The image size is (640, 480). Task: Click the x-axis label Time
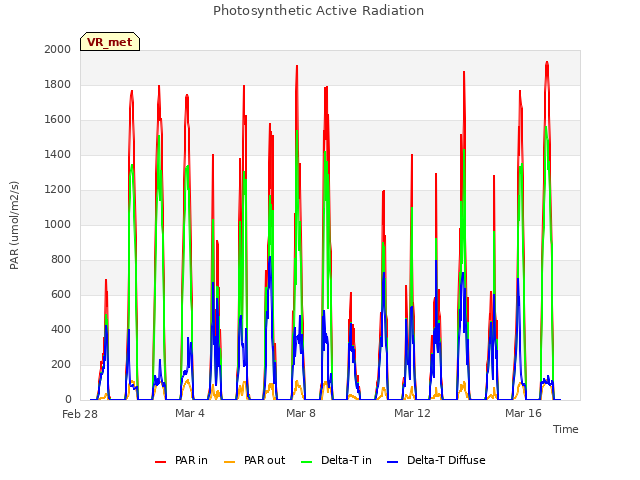(566, 429)
